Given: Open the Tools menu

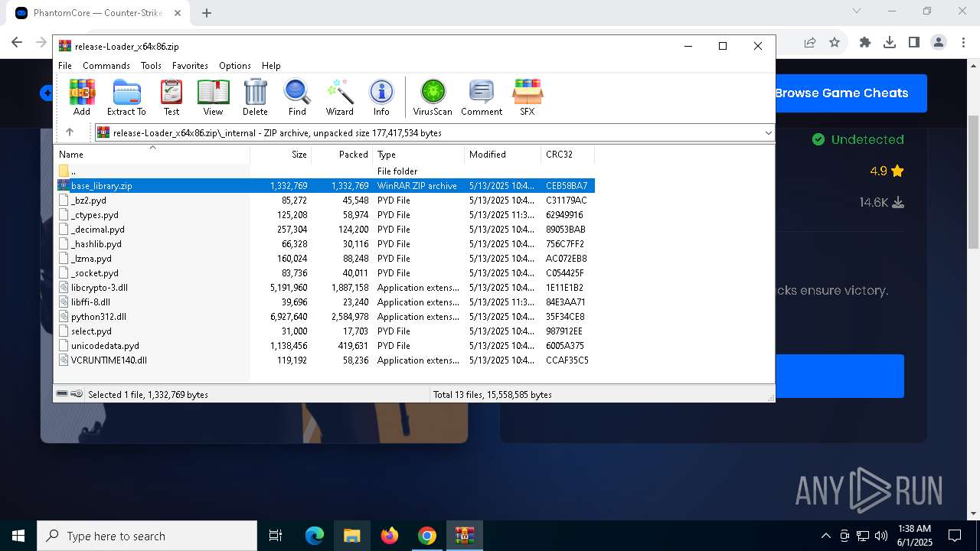Looking at the screenshot, I should click(x=151, y=66).
